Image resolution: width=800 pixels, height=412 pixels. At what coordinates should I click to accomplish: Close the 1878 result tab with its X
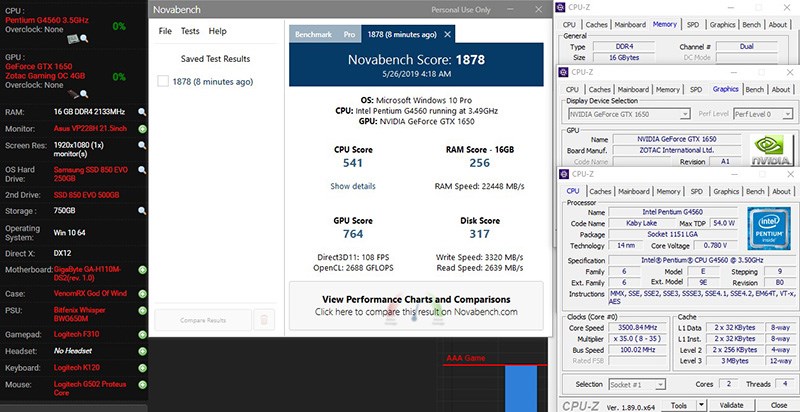point(447,35)
